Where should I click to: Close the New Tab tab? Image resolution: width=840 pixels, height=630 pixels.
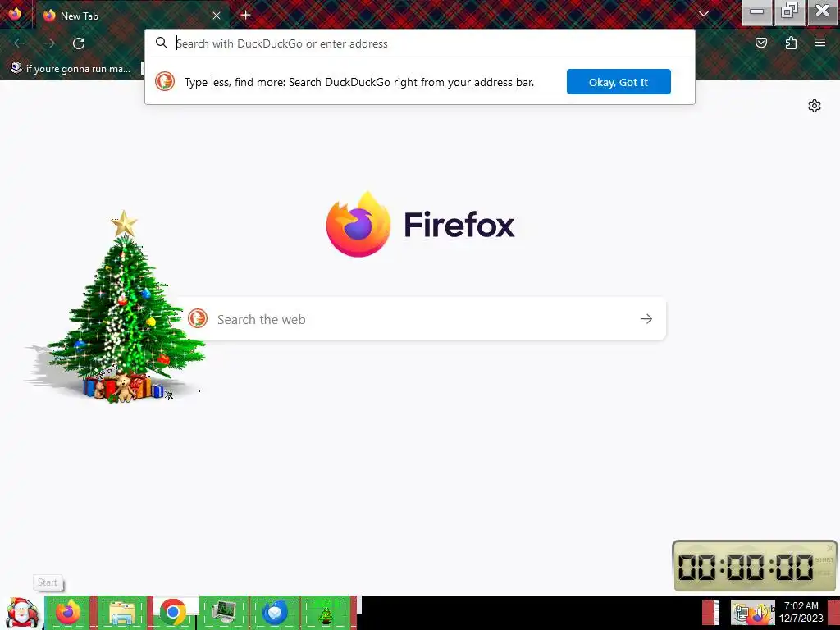(217, 16)
